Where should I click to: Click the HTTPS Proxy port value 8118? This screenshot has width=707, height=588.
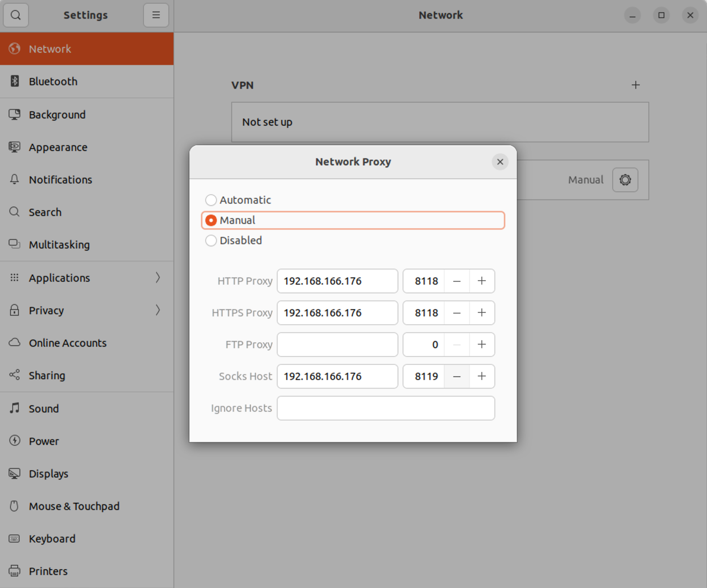pyautogui.click(x=426, y=313)
